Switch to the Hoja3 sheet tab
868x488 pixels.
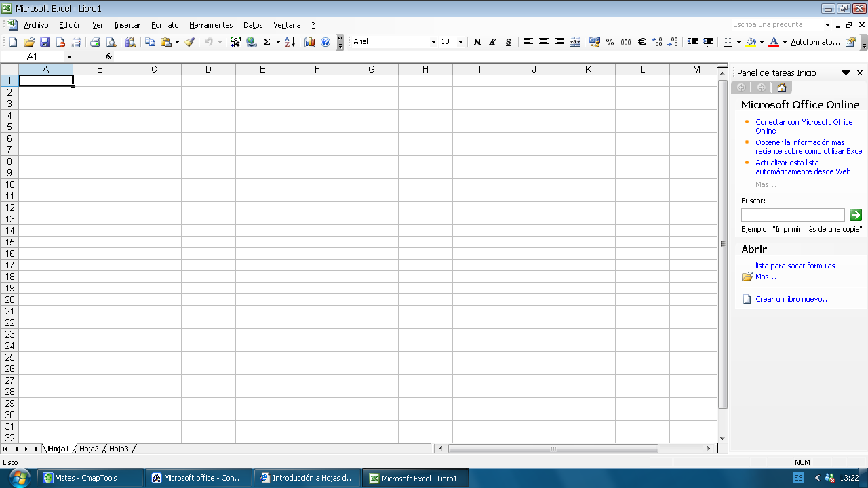click(x=119, y=449)
